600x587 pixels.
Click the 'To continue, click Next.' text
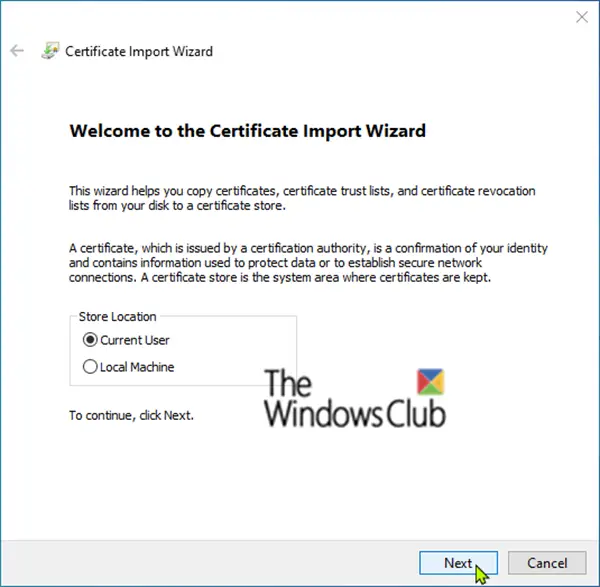click(x=131, y=415)
